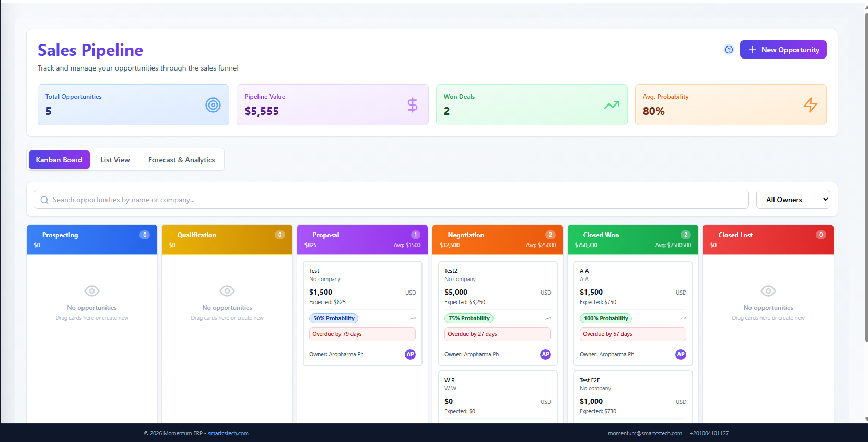Create a New Opportunity

(783, 50)
